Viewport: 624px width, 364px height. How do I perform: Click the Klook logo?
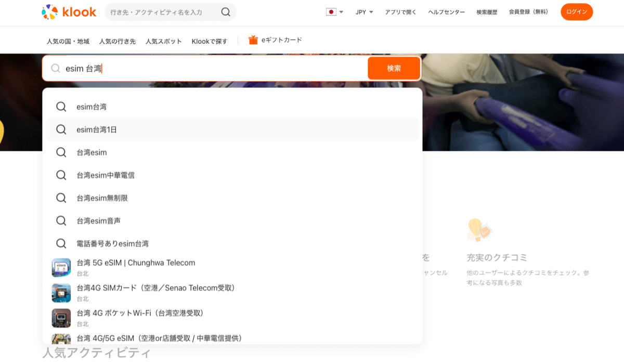click(x=69, y=11)
